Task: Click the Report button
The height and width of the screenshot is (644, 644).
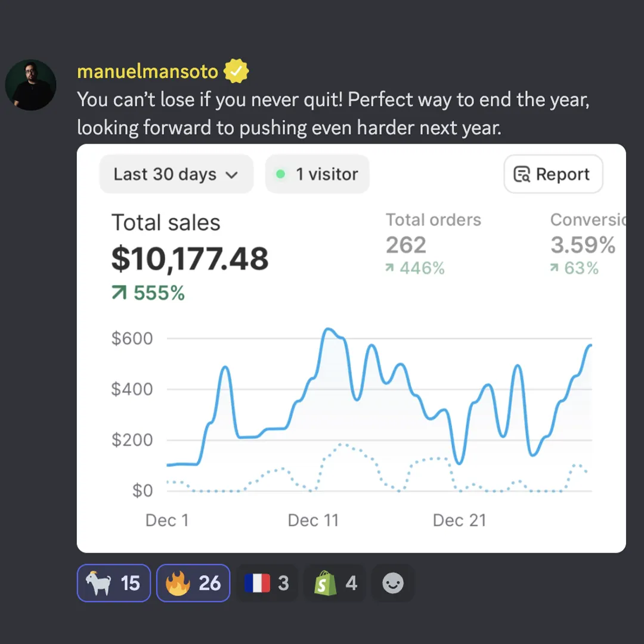Action: (553, 174)
